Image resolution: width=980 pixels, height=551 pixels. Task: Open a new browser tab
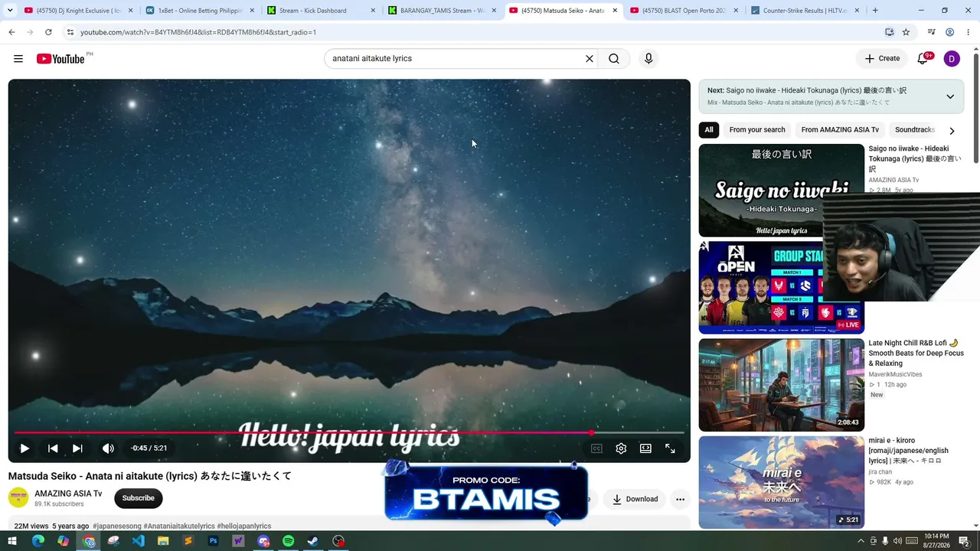point(875,11)
